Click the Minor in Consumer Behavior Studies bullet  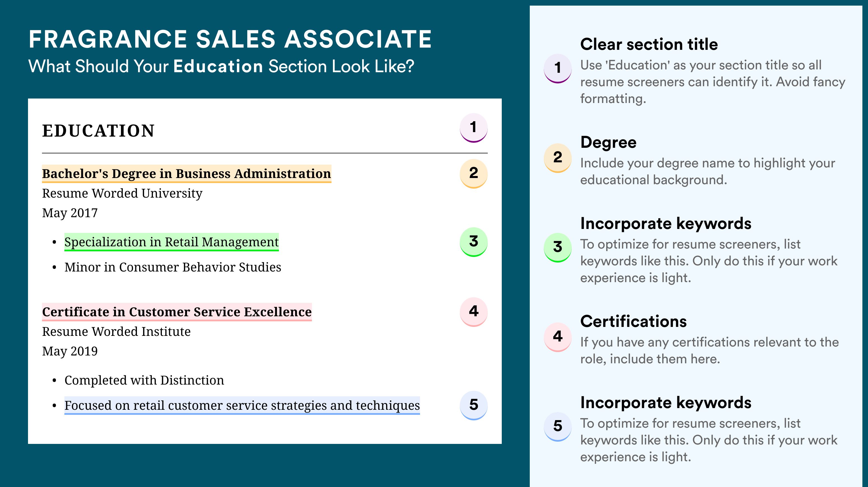[x=172, y=267]
